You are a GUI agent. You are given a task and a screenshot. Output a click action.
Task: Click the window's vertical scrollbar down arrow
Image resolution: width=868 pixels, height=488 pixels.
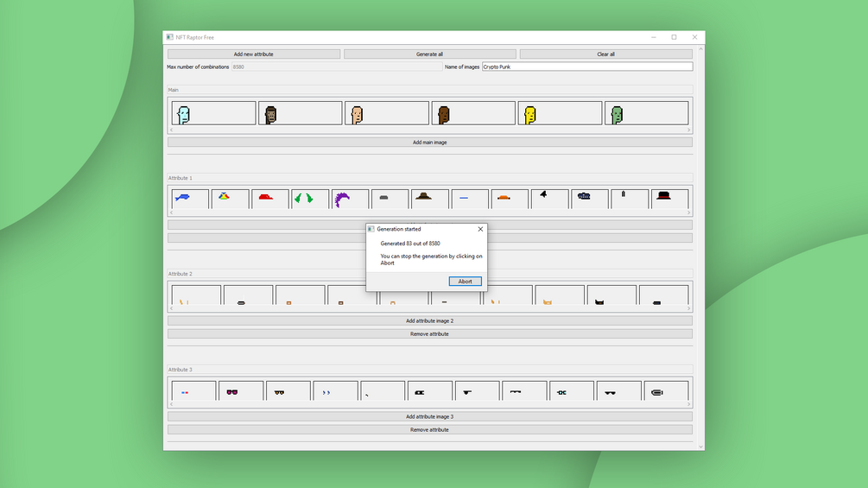[x=700, y=447]
